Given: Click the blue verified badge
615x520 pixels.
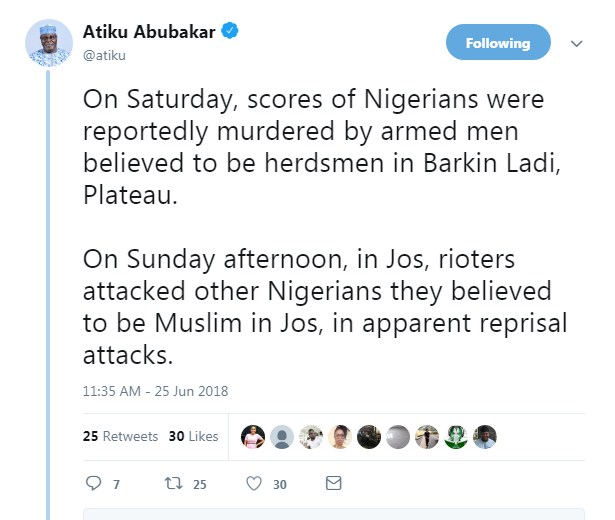Looking at the screenshot, I should point(230,31).
